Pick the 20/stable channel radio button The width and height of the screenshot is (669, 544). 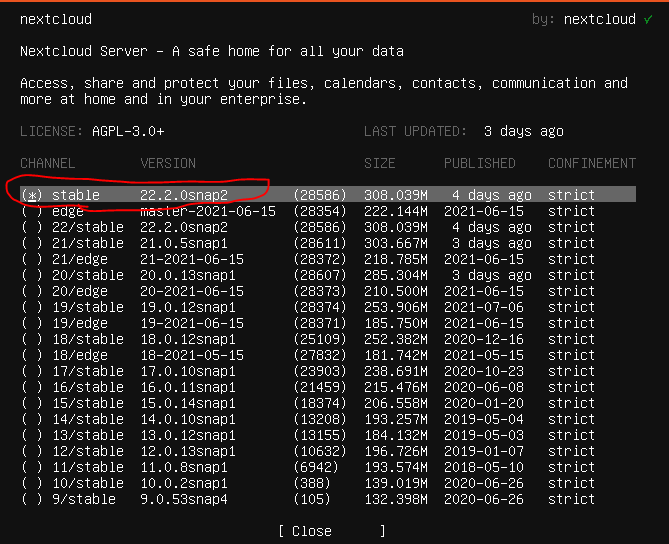click(x=32, y=275)
